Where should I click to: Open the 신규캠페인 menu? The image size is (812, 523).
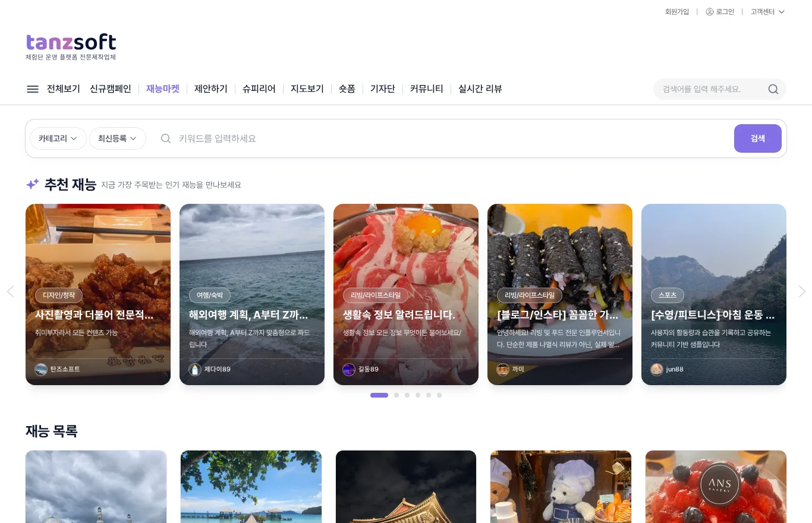tap(111, 89)
